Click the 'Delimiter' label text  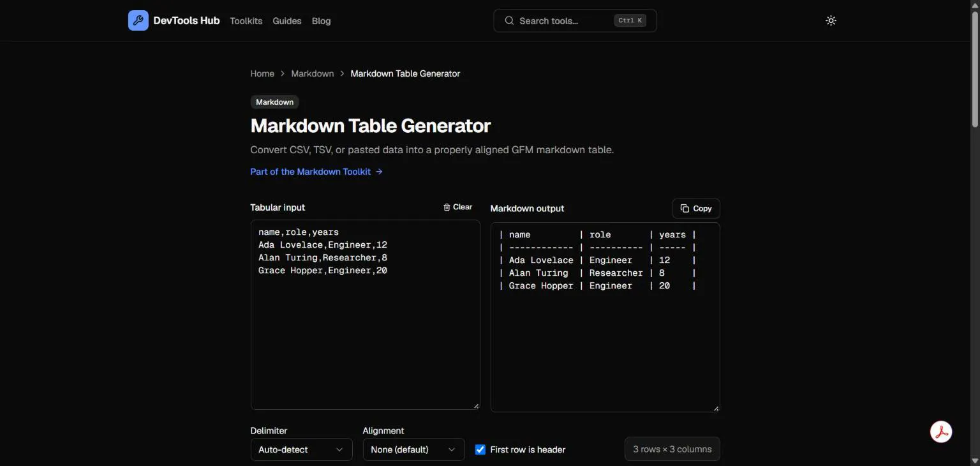coord(269,430)
